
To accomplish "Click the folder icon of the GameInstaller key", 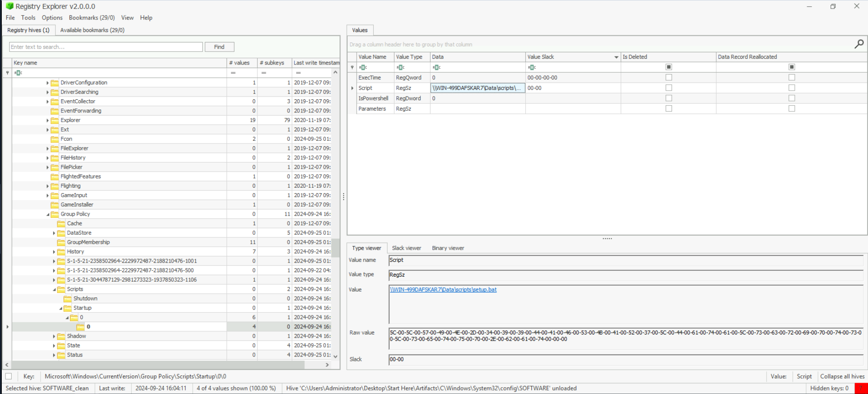I will [x=55, y=204].
